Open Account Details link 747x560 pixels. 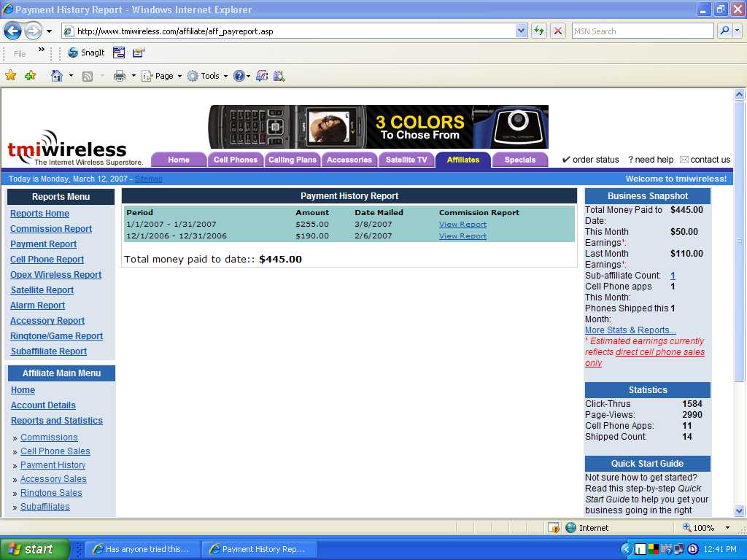click(43, 405)
